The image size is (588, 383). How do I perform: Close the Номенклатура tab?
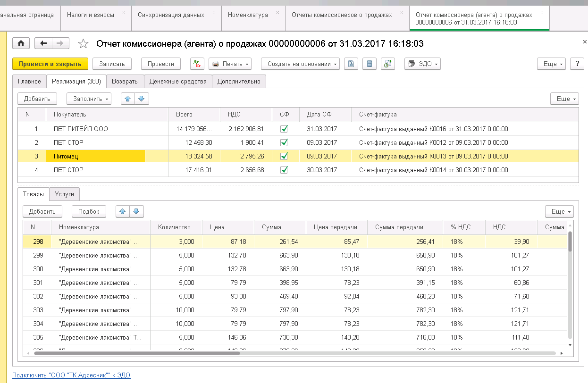277,12
